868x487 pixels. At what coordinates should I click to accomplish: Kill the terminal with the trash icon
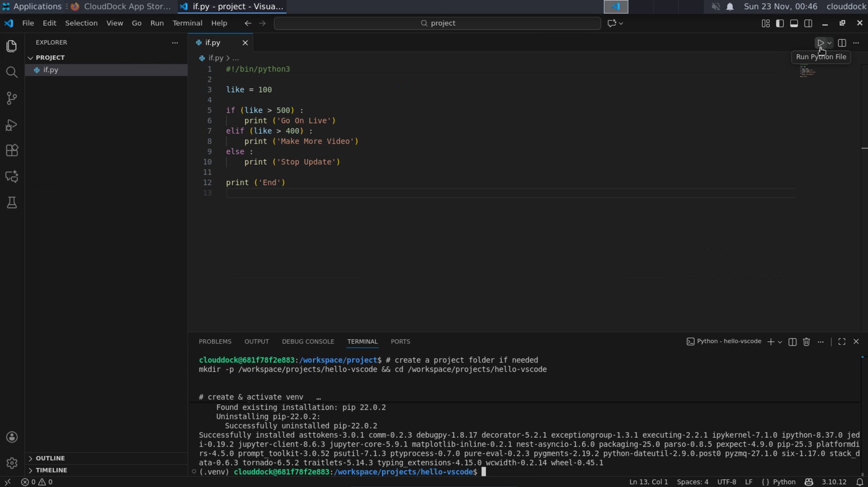click(x=807, y=342)
